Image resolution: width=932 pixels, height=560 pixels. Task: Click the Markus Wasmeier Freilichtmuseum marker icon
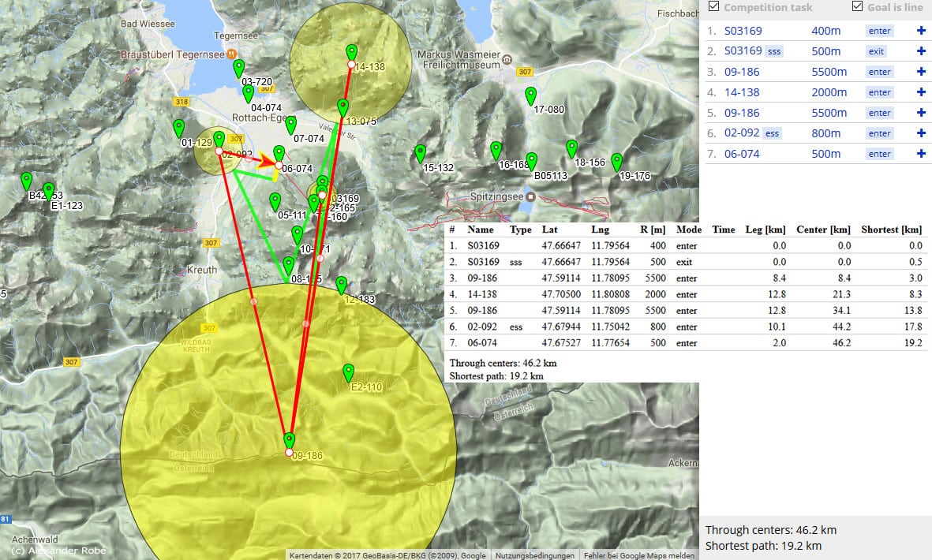coord(507,59)
